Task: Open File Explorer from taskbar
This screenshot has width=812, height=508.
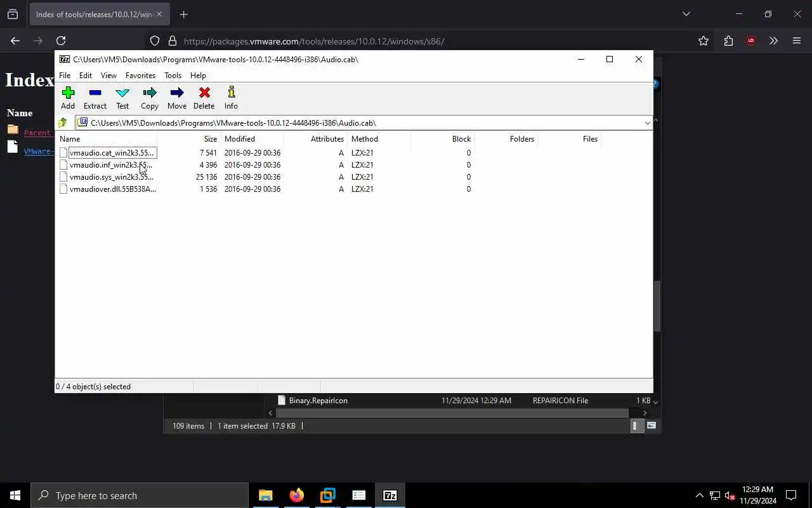Action: click(x=266, y=495)
